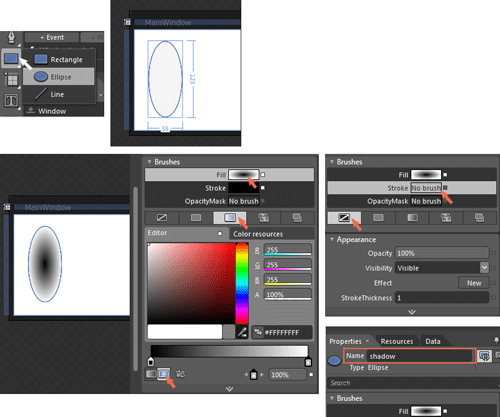Click the eyedropper color picker icon
500x417 pixels.
click(x=242, y=332)
